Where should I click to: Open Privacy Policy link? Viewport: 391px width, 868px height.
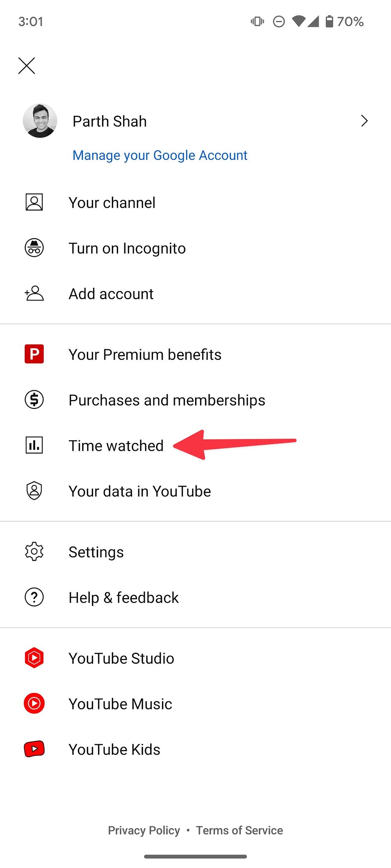[x=144, y=830]
